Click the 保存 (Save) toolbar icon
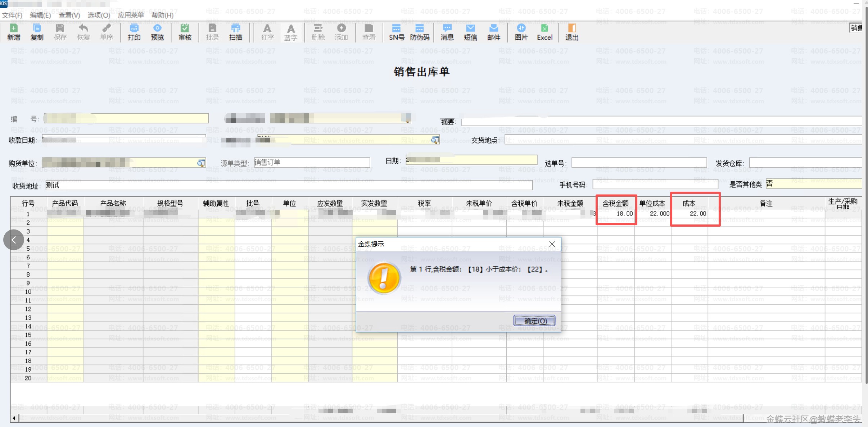 [x=60, y=32]
